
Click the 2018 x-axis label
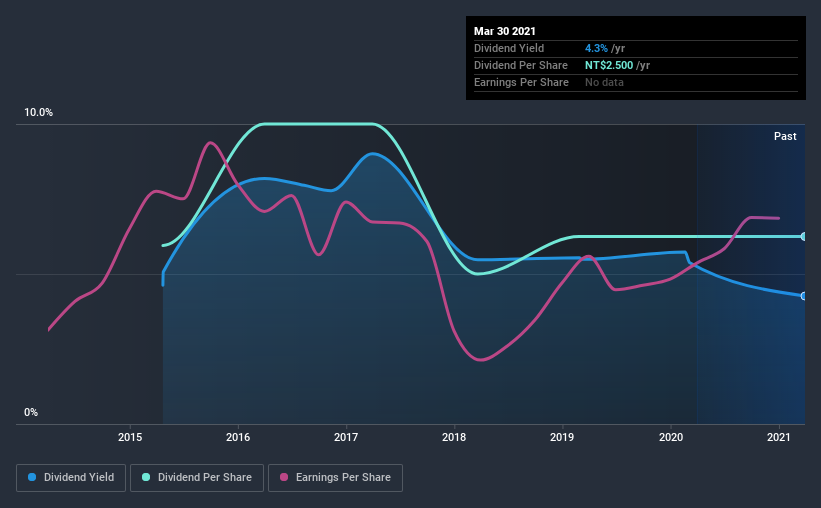tap(454, 437)
